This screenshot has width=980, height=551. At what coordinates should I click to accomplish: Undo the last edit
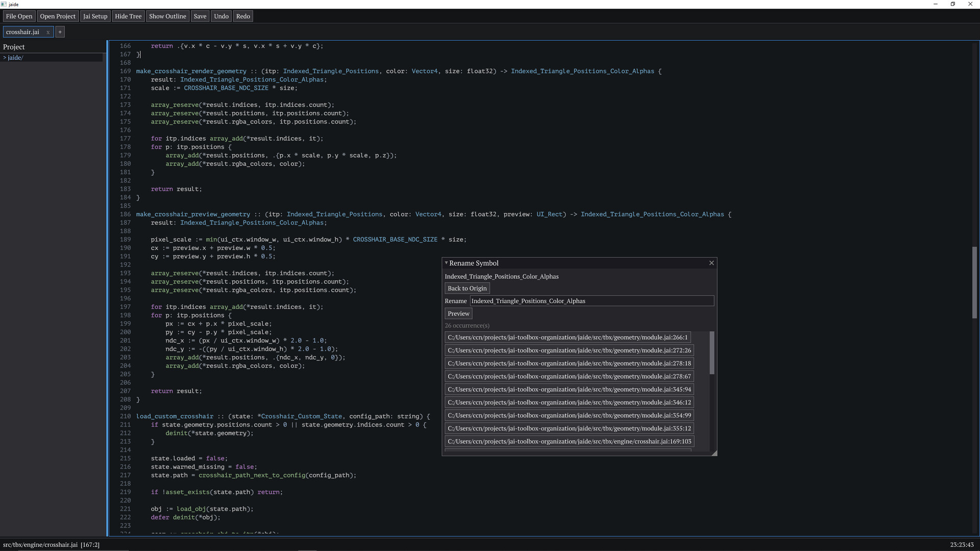[221, 16]
